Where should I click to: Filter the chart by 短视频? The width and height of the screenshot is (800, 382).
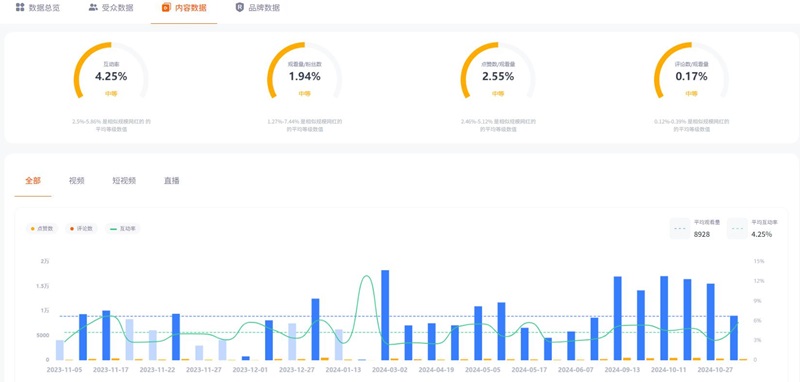tap(124, 181)
